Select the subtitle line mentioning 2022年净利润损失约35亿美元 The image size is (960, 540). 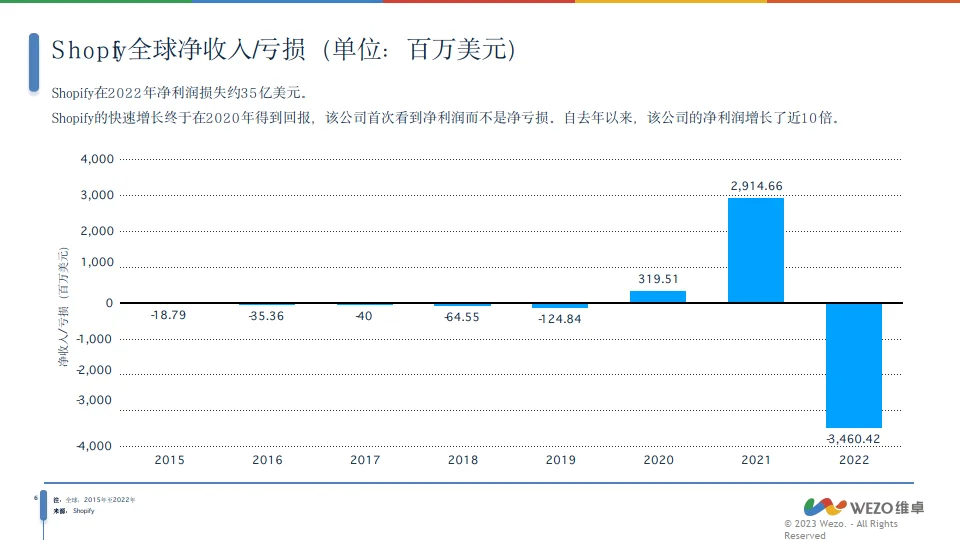coord(179,93)
